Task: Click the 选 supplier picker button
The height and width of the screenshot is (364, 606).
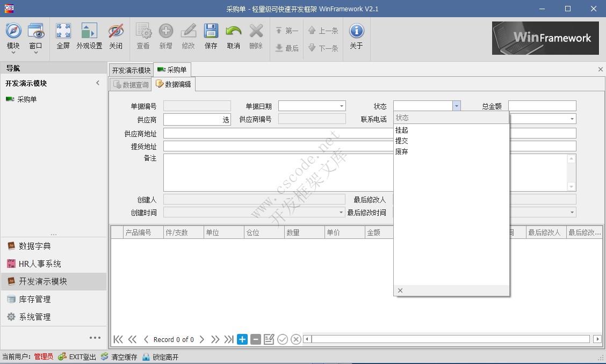Action: [226, 119]
